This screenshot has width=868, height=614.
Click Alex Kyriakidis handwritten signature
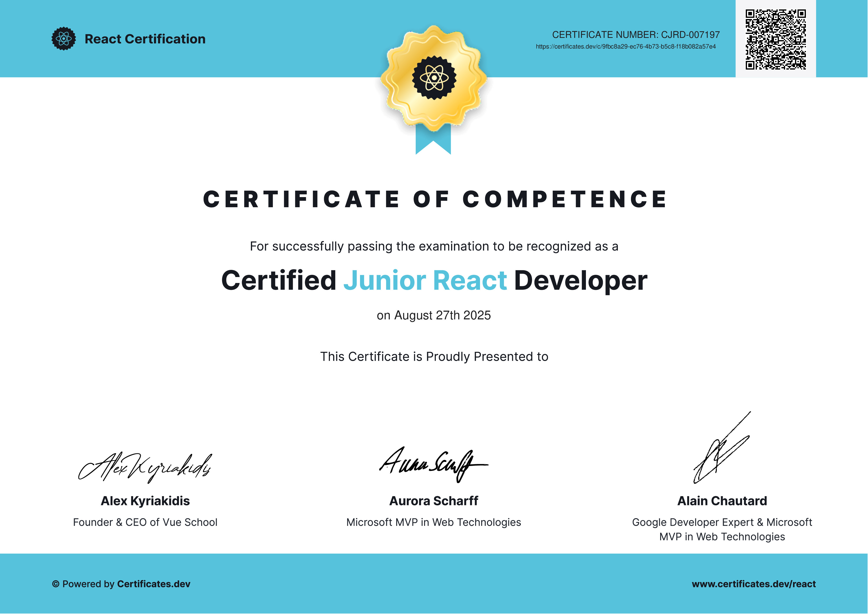point(145,468)
